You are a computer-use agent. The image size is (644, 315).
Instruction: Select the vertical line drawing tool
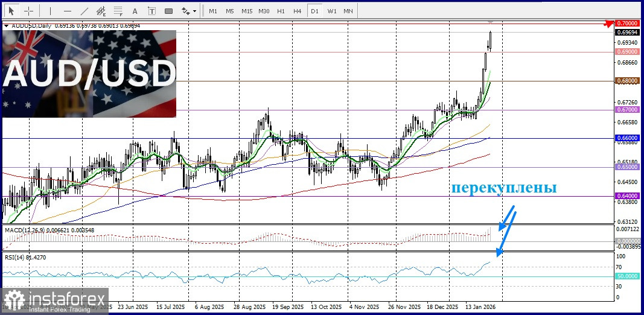point(51,11)
